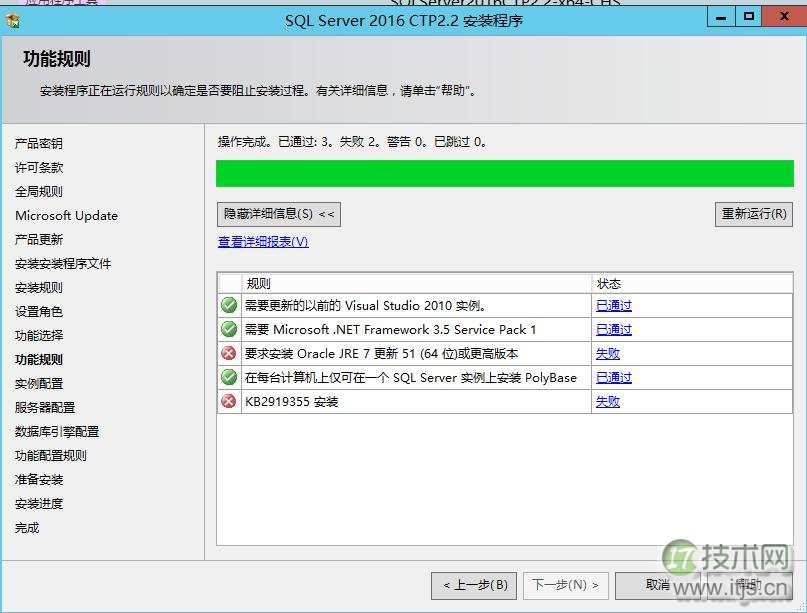Select 功能选择 step in sidebar
807x613 pixels.
point(39,336)
